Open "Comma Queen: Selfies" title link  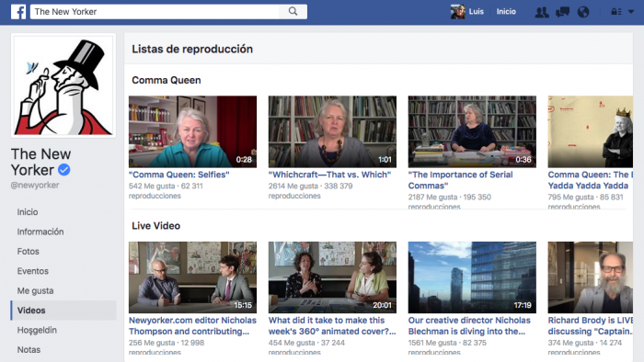coord(179,175)
